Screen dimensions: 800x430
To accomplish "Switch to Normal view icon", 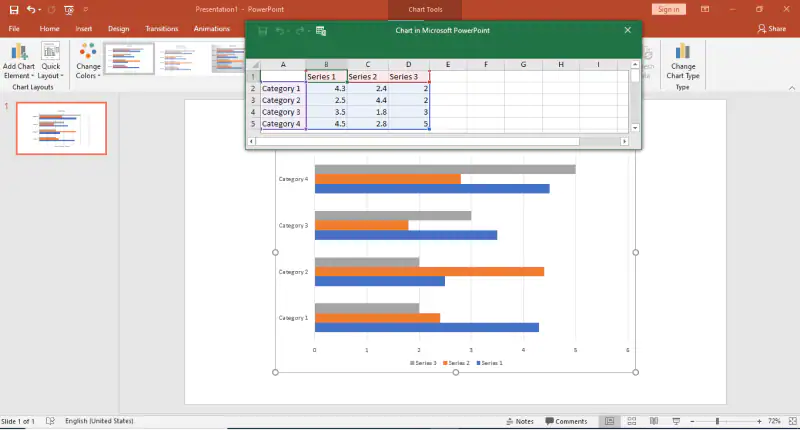I will tap(609, 421).
